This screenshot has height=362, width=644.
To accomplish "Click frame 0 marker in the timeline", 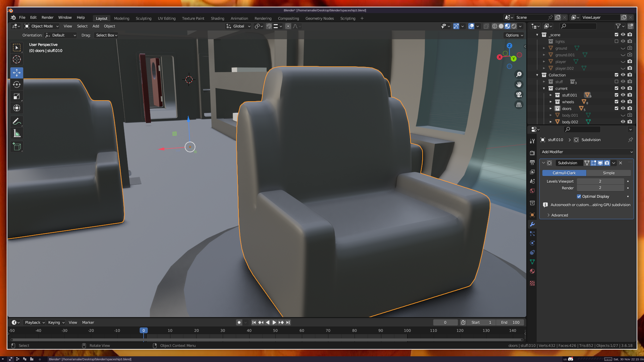I will 144,330.
